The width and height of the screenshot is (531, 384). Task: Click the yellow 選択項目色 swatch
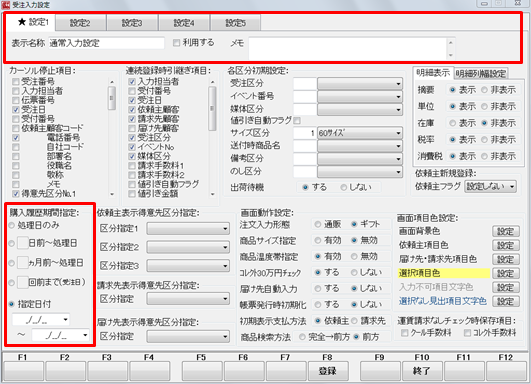pos(444,273)
